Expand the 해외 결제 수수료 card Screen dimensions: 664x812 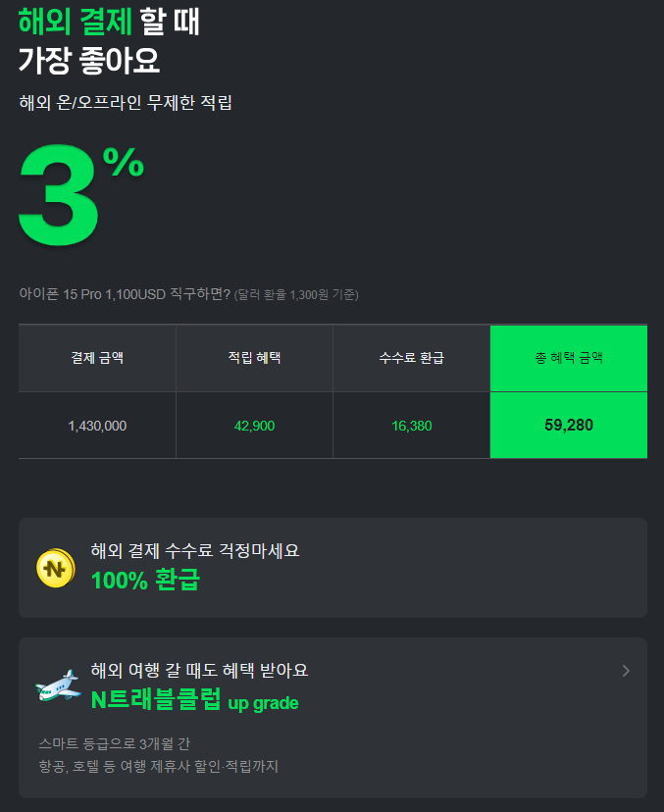point(333,569)
